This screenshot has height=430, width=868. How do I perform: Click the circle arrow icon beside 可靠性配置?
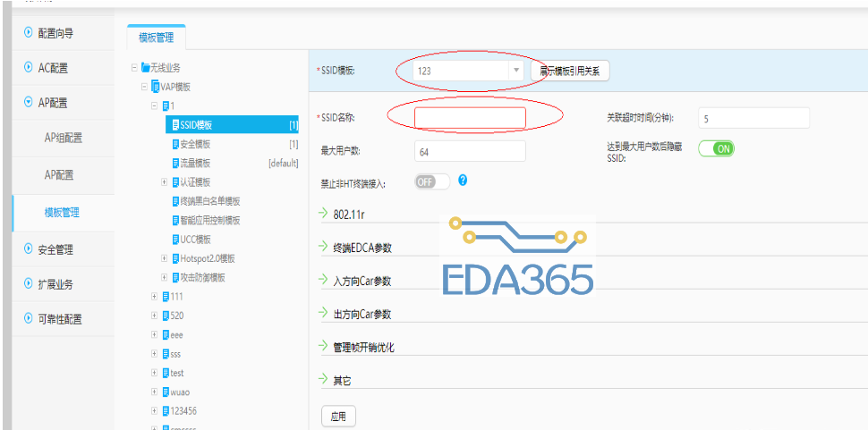coord(29,318)
